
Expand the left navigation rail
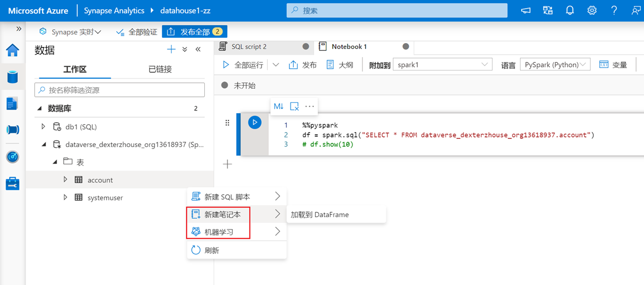(x=18, y=29)
